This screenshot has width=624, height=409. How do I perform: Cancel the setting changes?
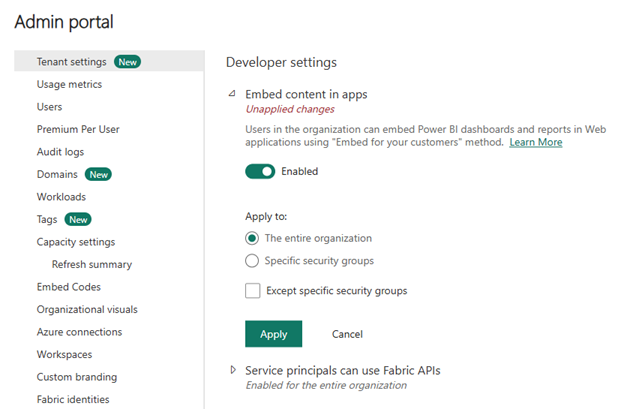tap(347, 334)
